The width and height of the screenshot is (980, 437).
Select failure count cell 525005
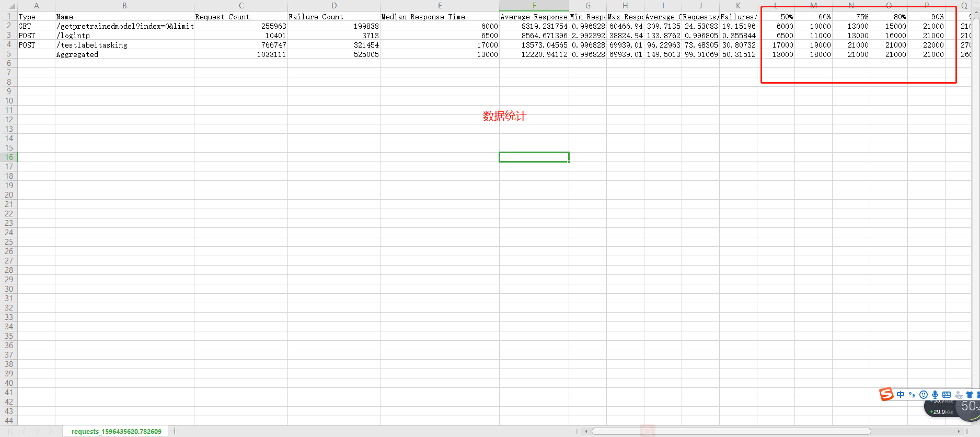334,54
